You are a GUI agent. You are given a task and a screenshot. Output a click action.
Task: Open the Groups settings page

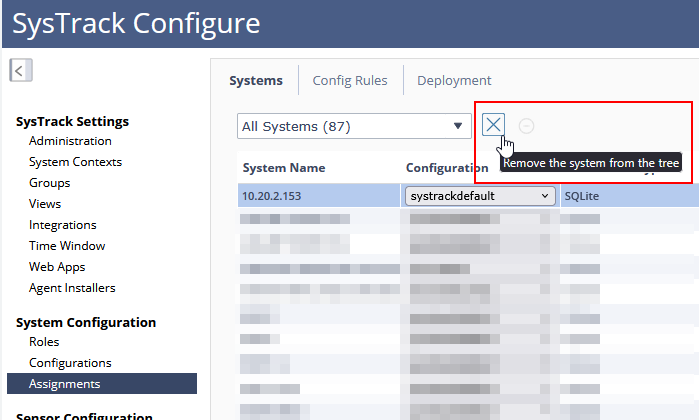pyautogui.click(x=49, y=183)
